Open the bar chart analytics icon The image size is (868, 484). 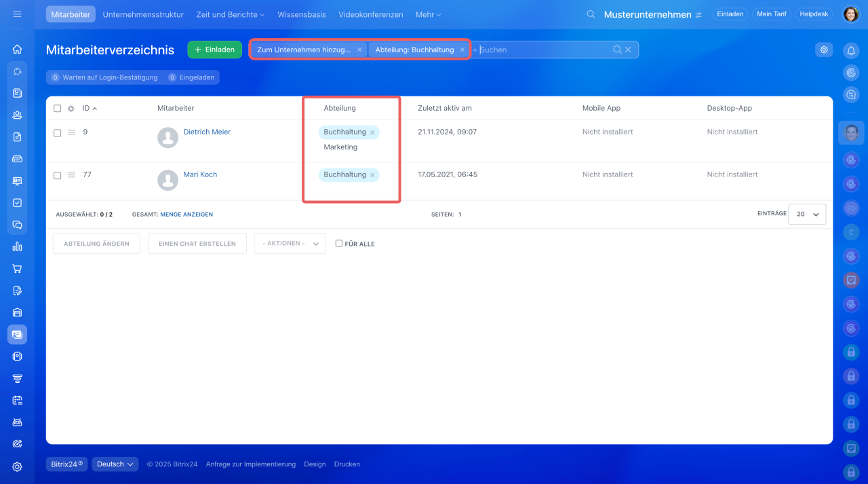click(x=17, y=246)
